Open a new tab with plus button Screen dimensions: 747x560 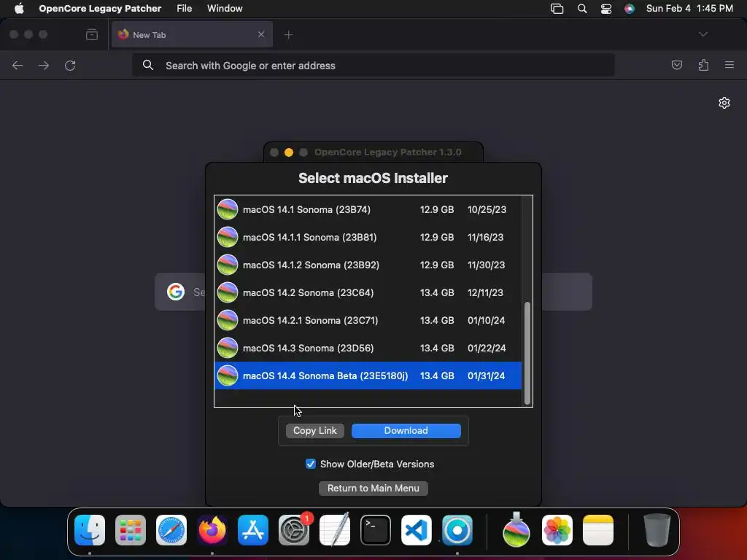[x=288, y=35]
